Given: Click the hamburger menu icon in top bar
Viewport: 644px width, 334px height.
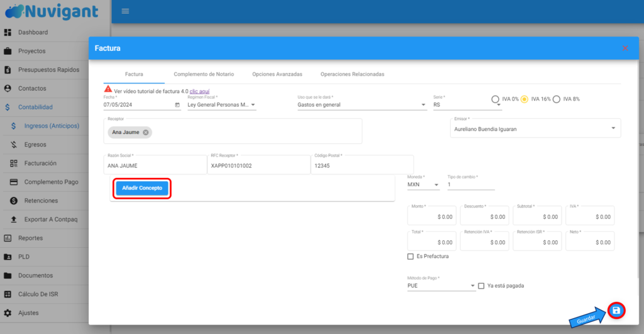Looking at the screenshot, I should pyautogui.click(x=125, y=11).
